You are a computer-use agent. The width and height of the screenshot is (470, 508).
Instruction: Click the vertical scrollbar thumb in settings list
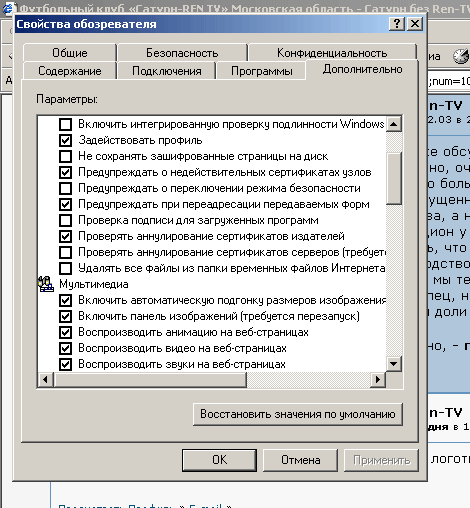(x=394, y=178)
